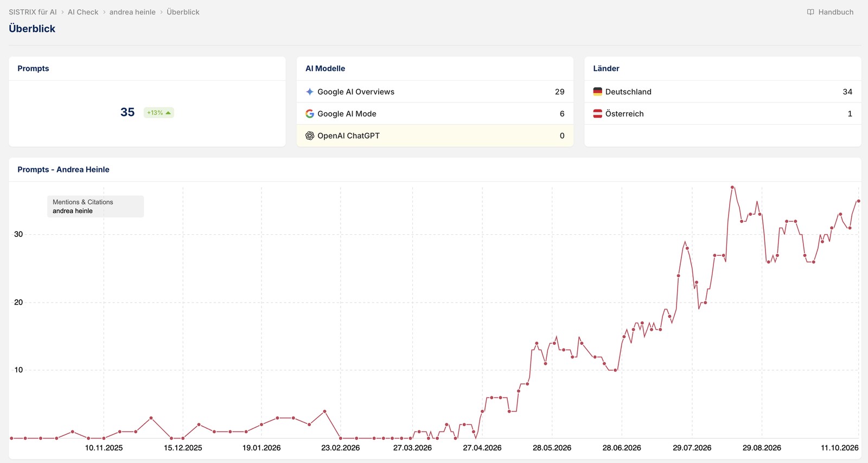This screenshot has width=868, height=463.
Task: Open the Handbuch book icon
Action: coord(810,12)
